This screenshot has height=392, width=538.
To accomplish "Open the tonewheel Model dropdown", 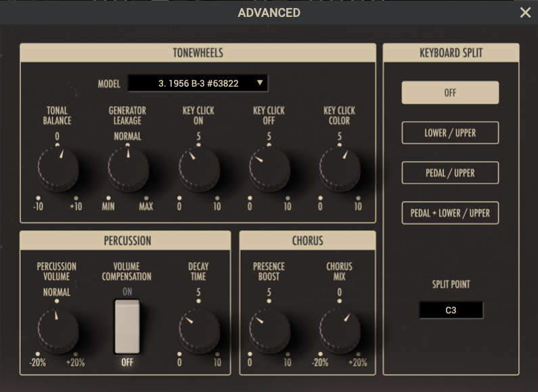I will pos(198,83).
